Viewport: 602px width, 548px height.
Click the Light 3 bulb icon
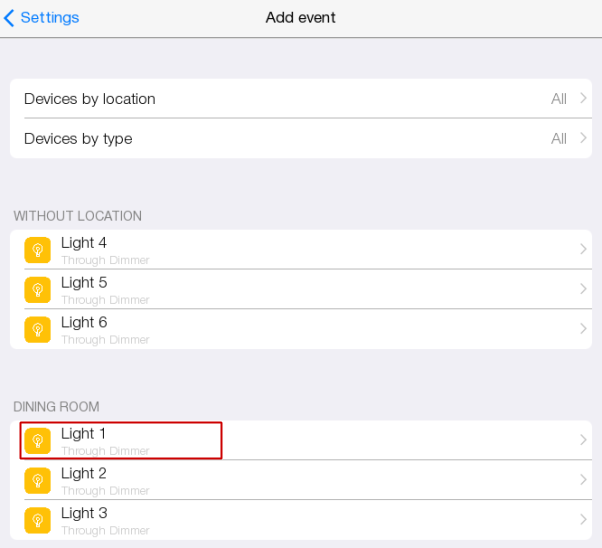pos(37,520)
